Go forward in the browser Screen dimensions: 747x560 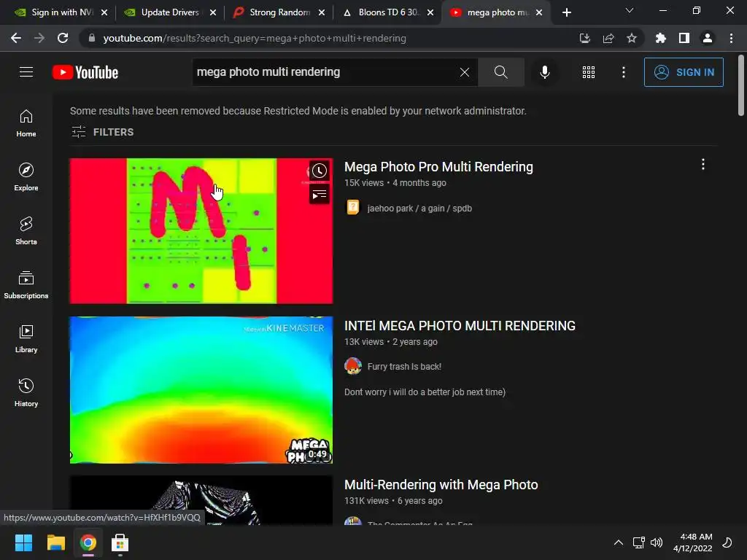pos(39,38)
